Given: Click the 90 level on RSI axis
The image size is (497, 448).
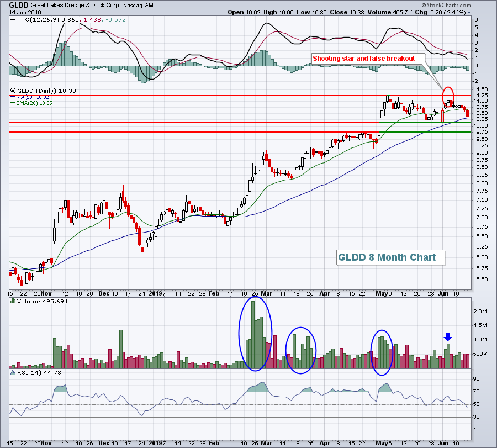Looking at the screenshot, I should click(477, 379).
